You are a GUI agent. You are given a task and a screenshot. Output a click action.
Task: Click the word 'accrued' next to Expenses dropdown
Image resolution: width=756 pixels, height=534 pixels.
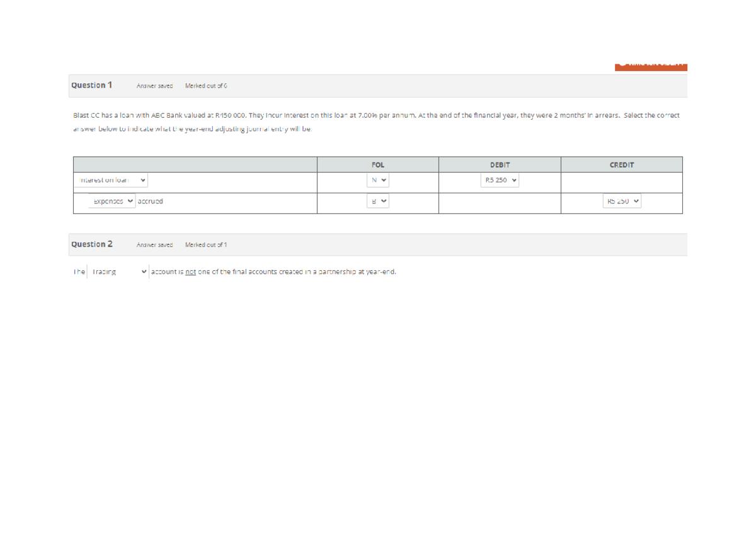tap(151, 202)
